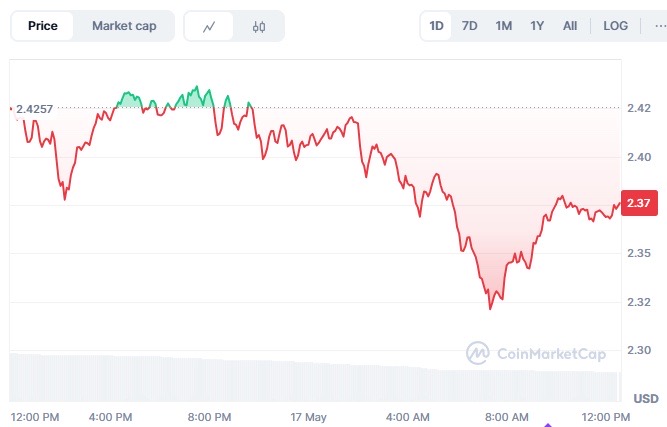Click the CoinMarketCap logo watermark
The width and height of the screenshot is (667, 427).
(536, 353)
